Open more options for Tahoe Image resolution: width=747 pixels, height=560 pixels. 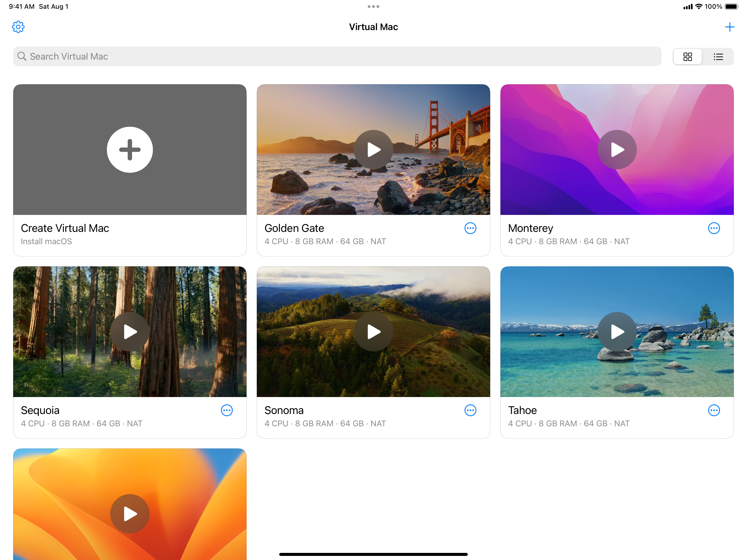pyautogui.click(x=714, y=410)
